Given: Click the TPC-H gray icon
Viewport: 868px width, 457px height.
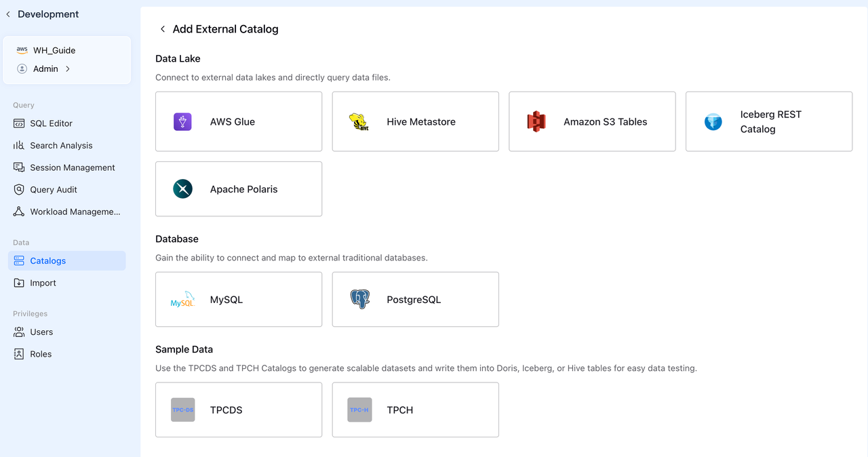Looking at the screenshot, I should (x=359, y=410).
